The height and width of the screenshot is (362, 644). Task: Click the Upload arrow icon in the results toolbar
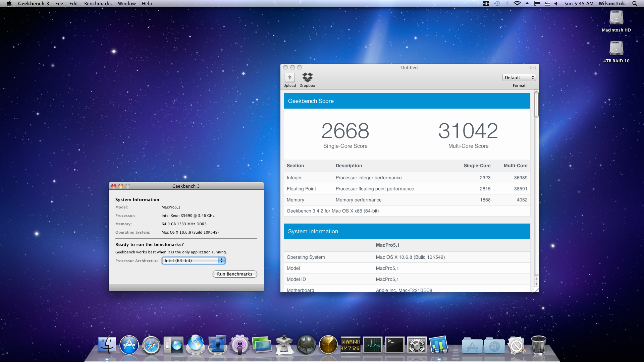[x=290, y=77]
